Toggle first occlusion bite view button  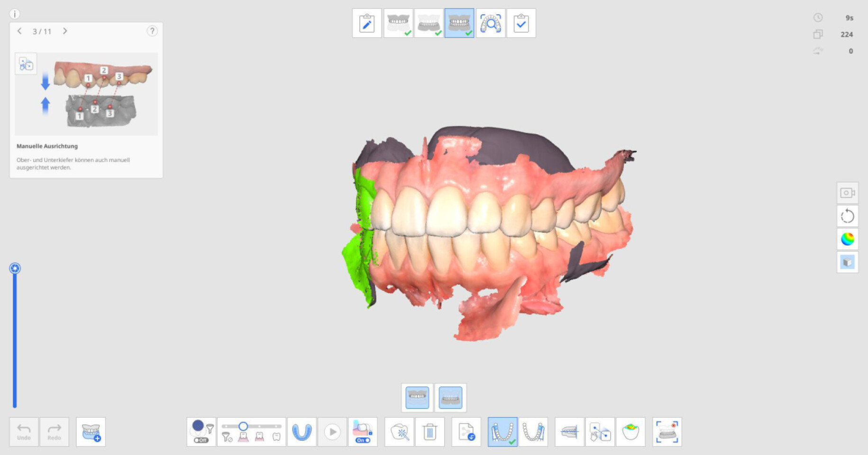[x=417, y=397]
